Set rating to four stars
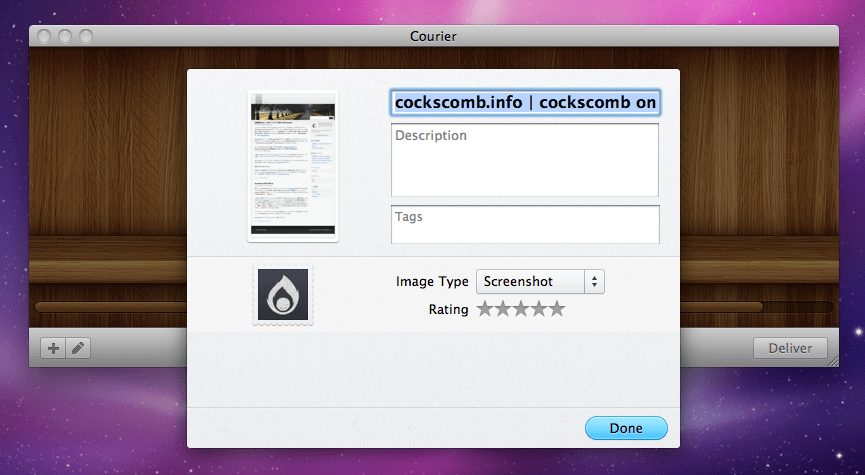 (539, 308)
